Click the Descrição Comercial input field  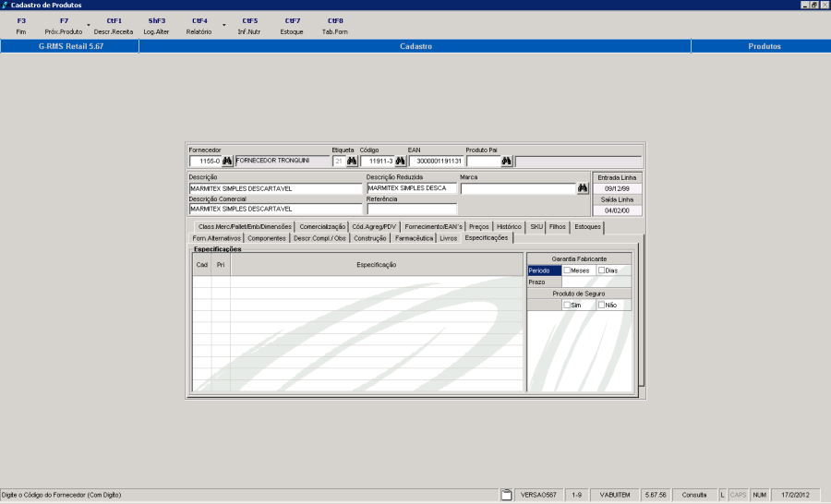275,209
